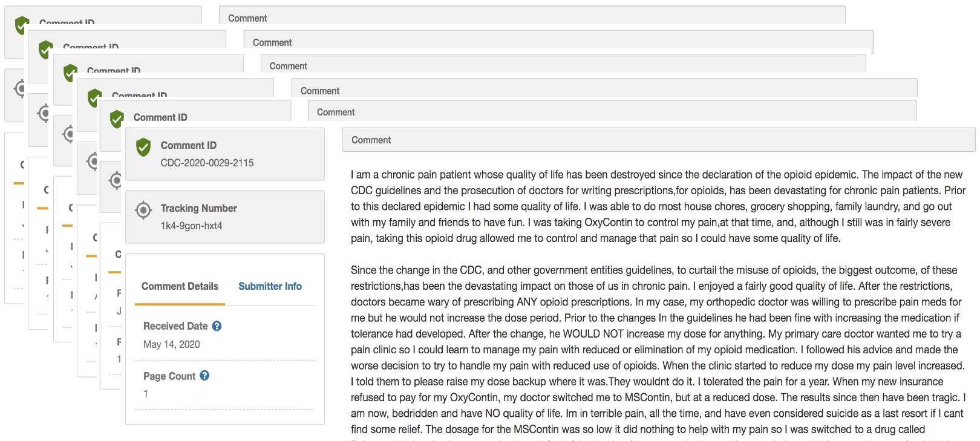
Task: Click the Comment ID value CDC-2020-0029-2115
Action: (207, 163)
